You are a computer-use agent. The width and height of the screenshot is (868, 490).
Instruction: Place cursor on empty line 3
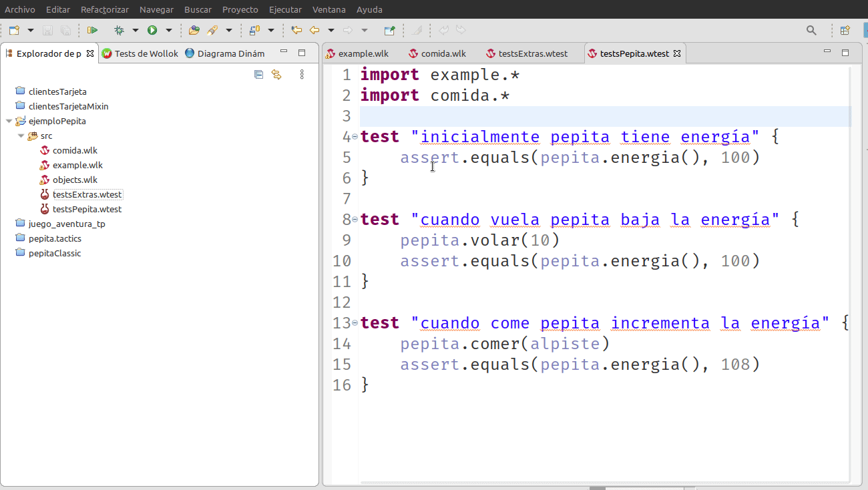point(606,116)
